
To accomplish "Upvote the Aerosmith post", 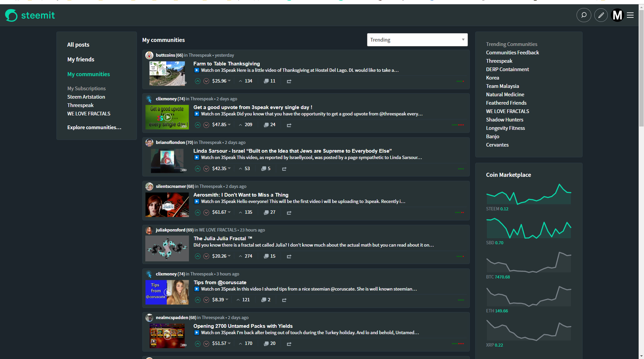I will 198,212.
